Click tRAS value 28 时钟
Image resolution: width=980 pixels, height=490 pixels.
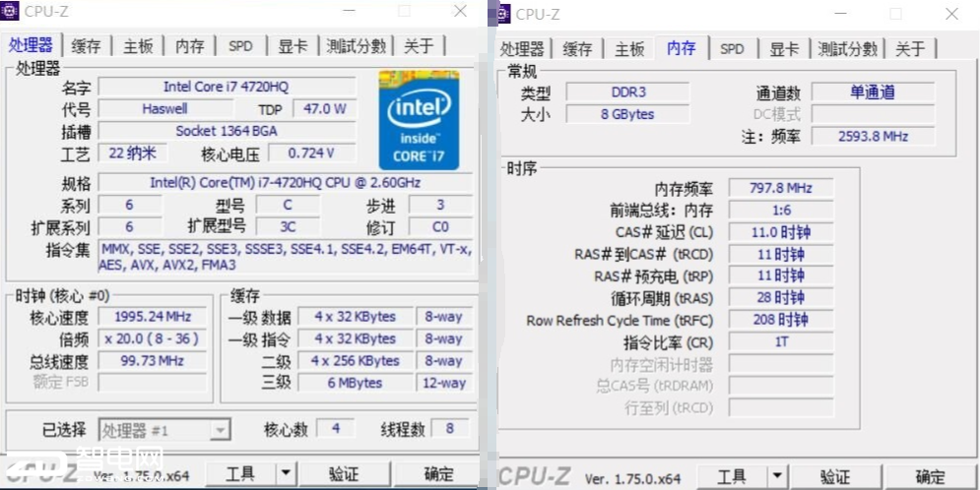(x=781, y=298)
